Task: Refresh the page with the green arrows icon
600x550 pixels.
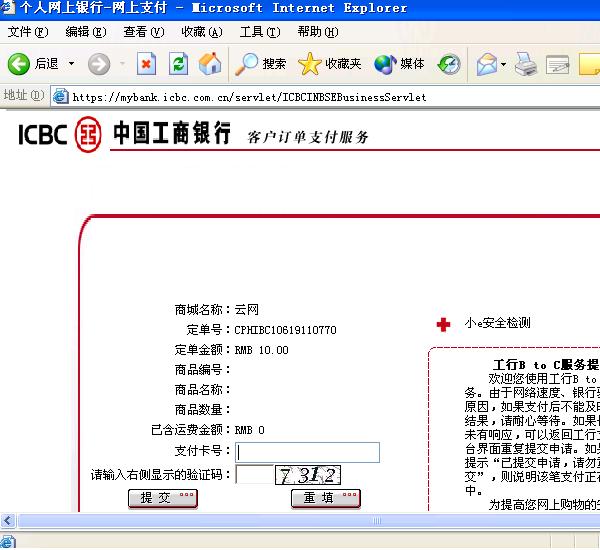Action: tap(178, 64)
